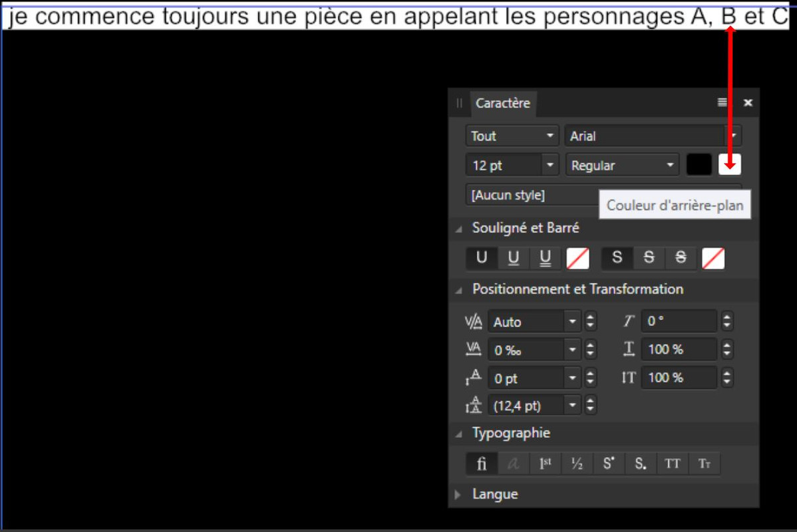Viewport: 797px width, 532px height.
Task: Select the no-strikethrough S button
Action: pos(617,257)
